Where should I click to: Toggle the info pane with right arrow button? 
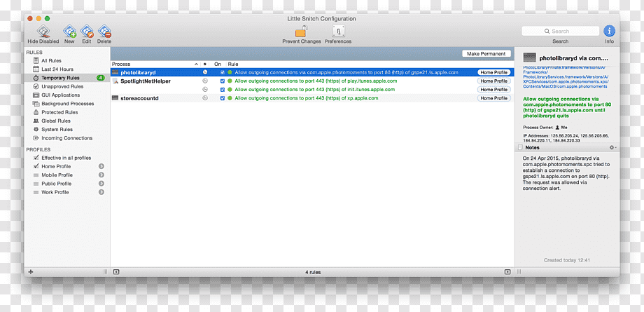click(507, 272)
